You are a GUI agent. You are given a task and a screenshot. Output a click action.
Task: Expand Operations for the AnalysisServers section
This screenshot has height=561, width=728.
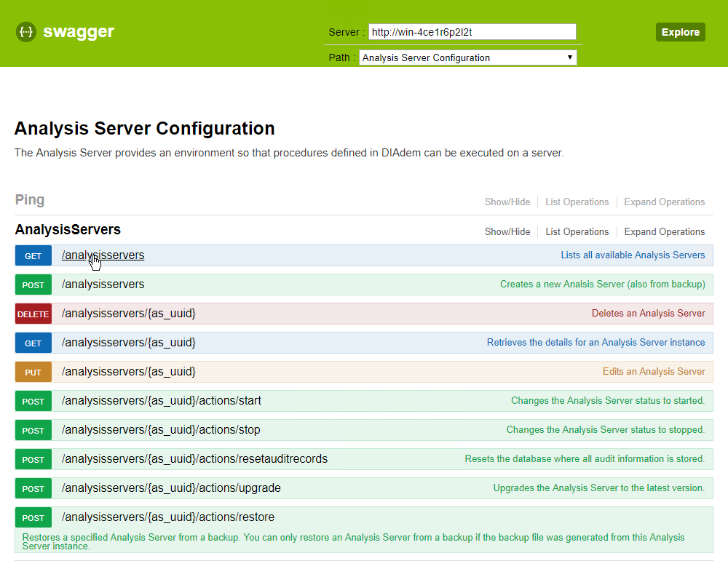tap(664, 232)
